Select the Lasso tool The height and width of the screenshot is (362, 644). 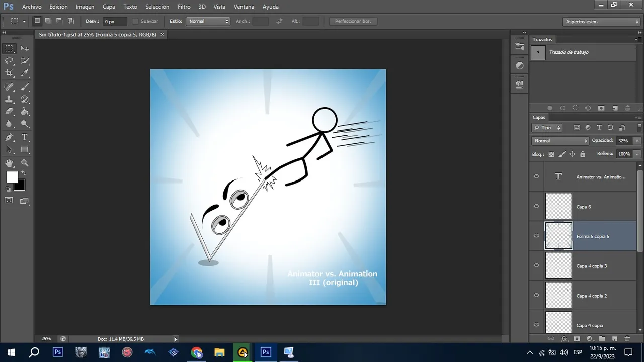click(9, 61)
